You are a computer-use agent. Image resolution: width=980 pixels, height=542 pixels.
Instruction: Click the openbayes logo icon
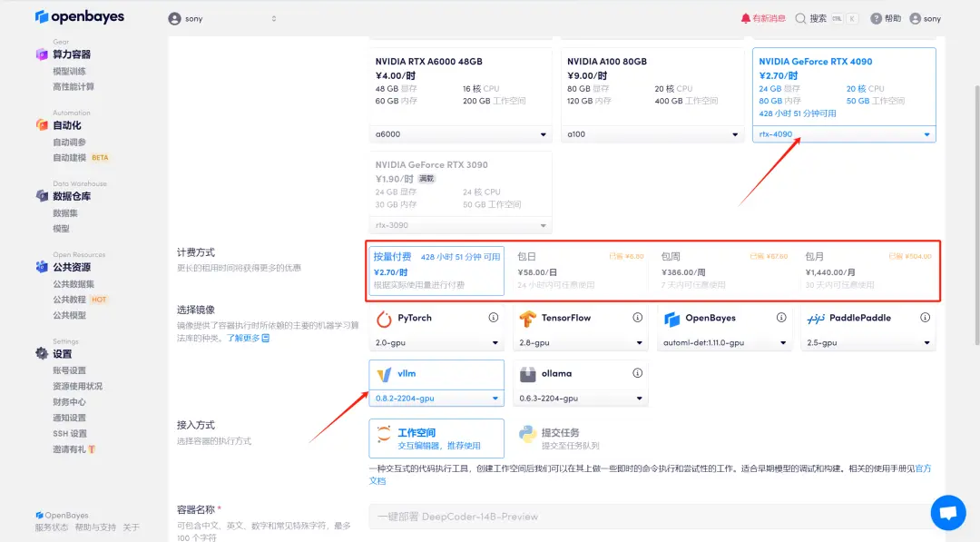click(x=41, y=17)
